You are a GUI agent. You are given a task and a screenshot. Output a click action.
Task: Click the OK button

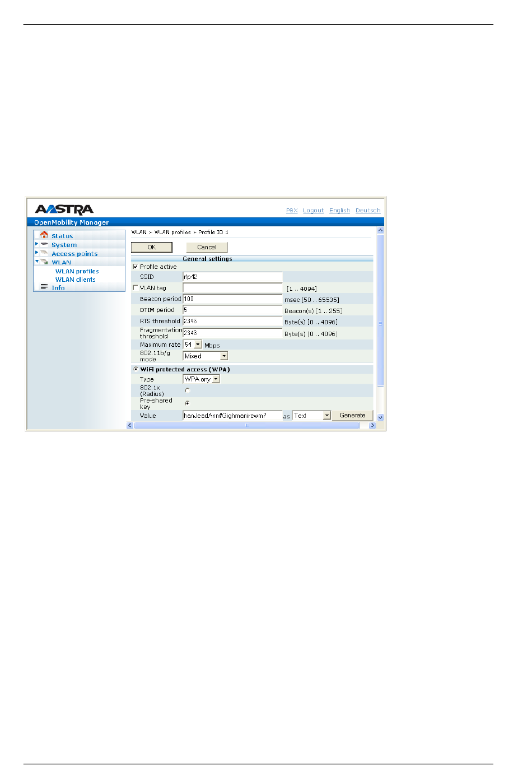click(x=151, y=247)
